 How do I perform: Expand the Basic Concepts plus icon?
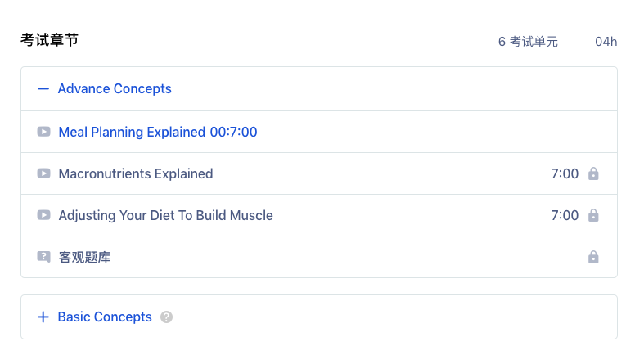pos(43,317)
